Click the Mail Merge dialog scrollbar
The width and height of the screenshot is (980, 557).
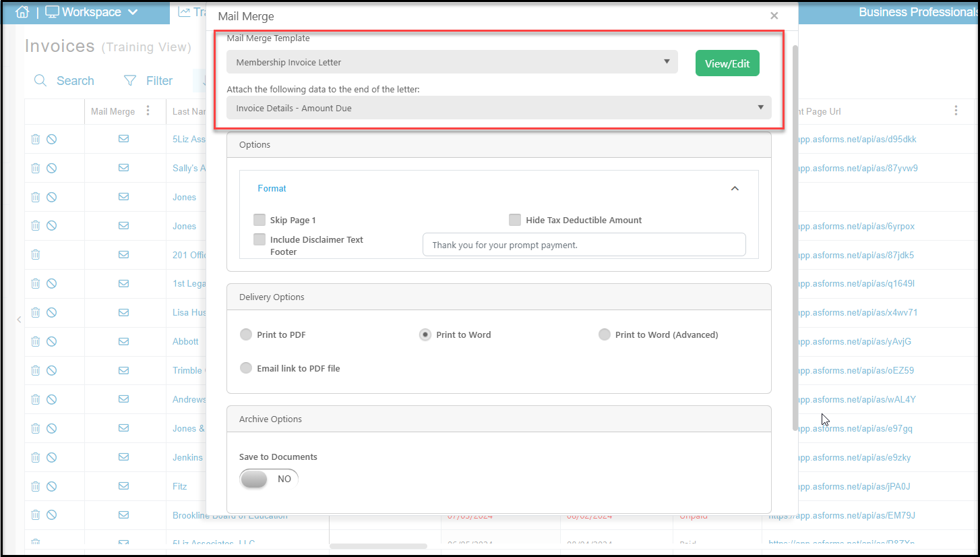pyautogui.click(x=795, y=237)
